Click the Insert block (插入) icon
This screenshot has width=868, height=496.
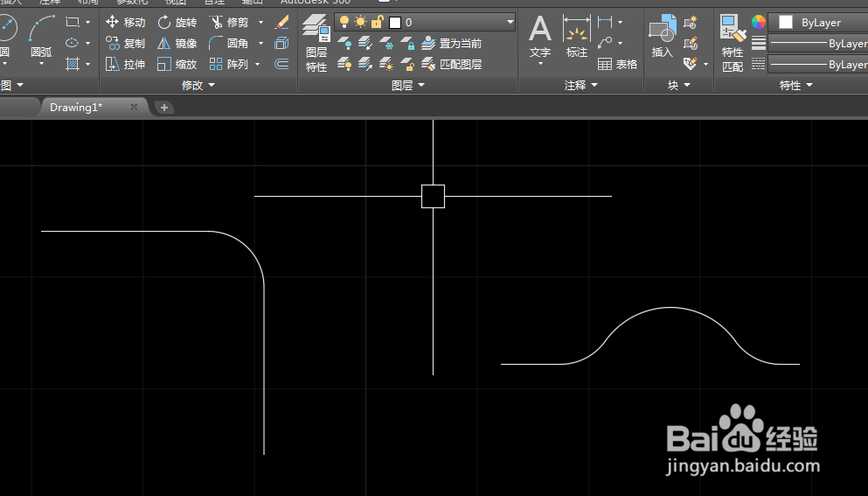pos(663,37)
